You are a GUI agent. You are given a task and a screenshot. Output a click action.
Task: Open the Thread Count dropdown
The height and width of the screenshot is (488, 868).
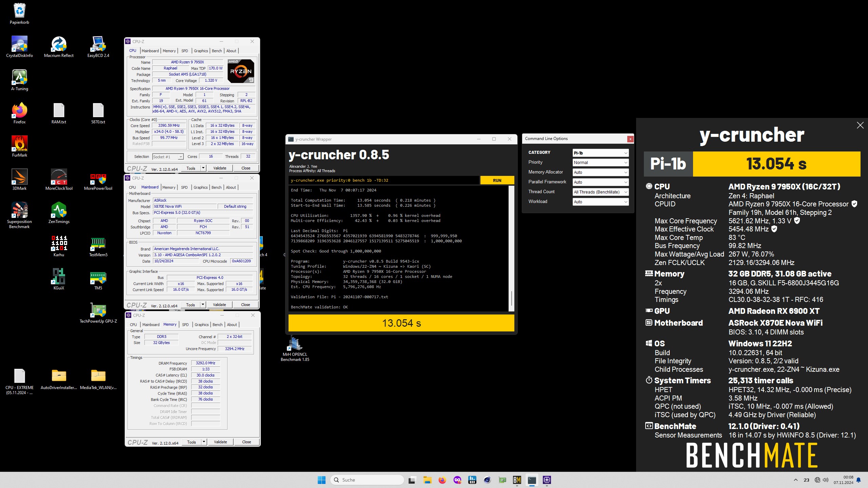point(600,192)
